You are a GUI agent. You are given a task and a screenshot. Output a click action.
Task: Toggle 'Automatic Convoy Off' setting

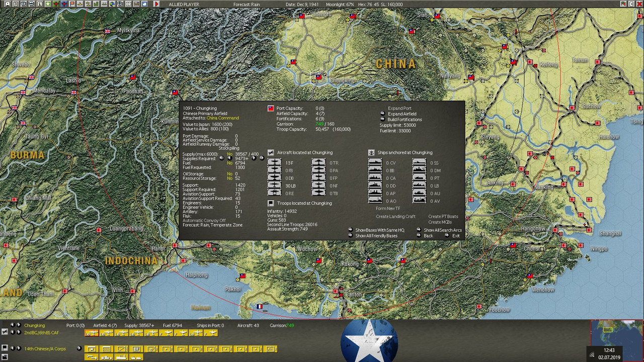204,221
